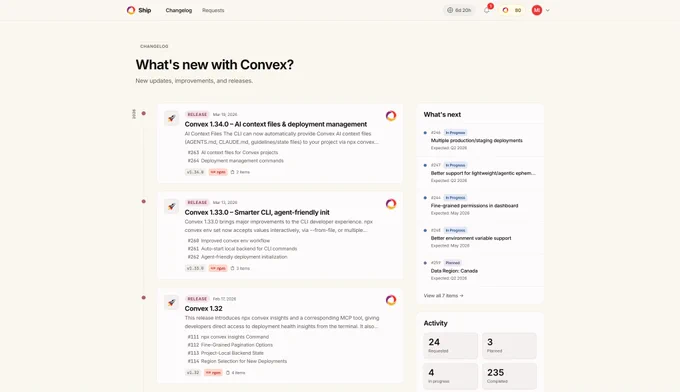The image size is (680, 392).
Task: Open Data Region: Canada roadmap item
Action: click(454, 271)
